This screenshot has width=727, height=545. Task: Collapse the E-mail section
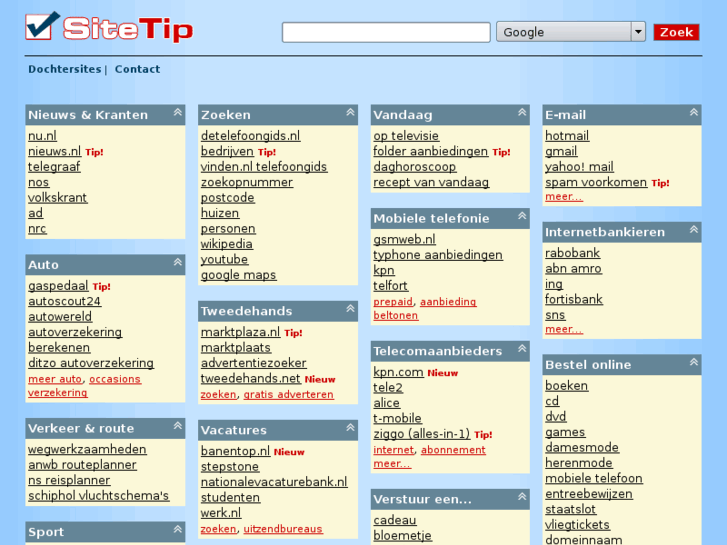[694, 112]
